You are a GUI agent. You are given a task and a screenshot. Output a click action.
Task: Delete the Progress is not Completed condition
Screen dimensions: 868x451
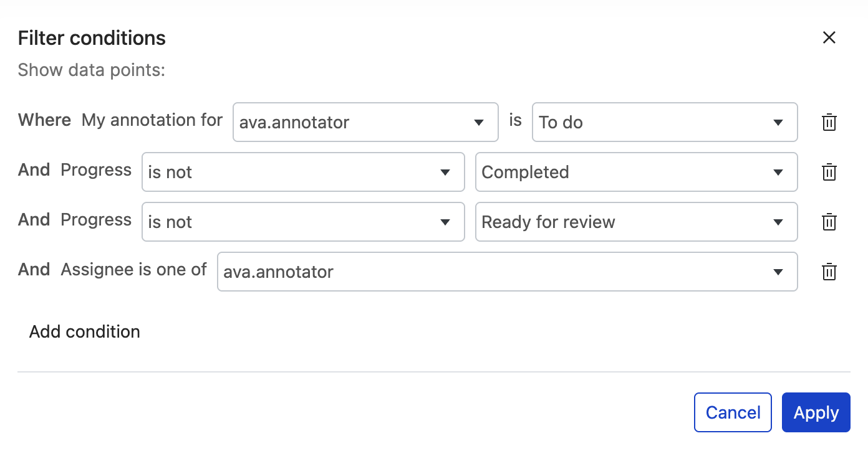pos(829,172)
